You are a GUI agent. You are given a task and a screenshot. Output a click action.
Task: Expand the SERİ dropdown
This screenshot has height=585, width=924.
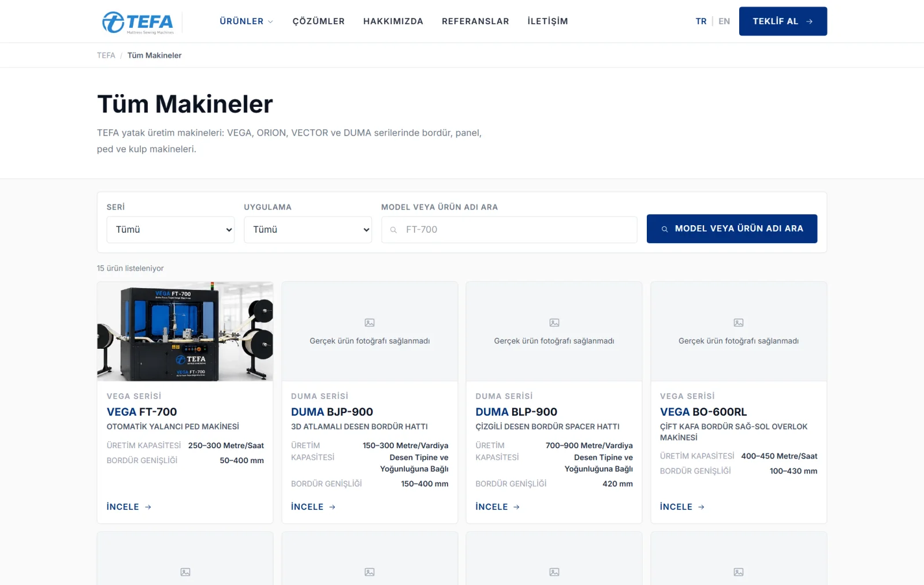click(x=170, y=230)
